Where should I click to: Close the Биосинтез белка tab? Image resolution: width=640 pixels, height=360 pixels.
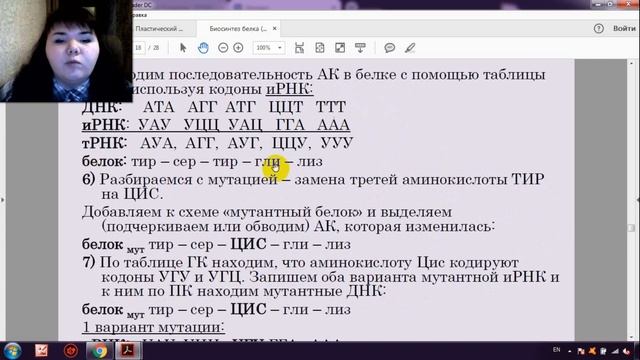coord(274,29)
